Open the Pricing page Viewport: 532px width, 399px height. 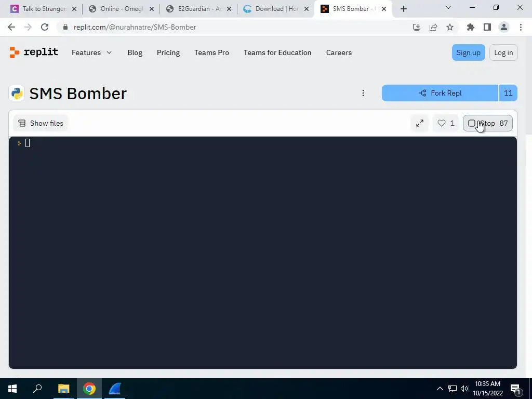[168, 52]
